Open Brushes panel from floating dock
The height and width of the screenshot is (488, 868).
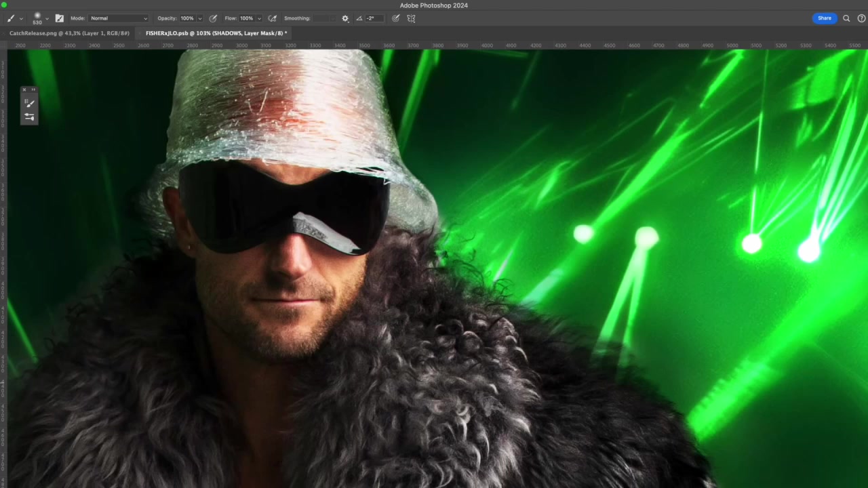pos(29,103)
